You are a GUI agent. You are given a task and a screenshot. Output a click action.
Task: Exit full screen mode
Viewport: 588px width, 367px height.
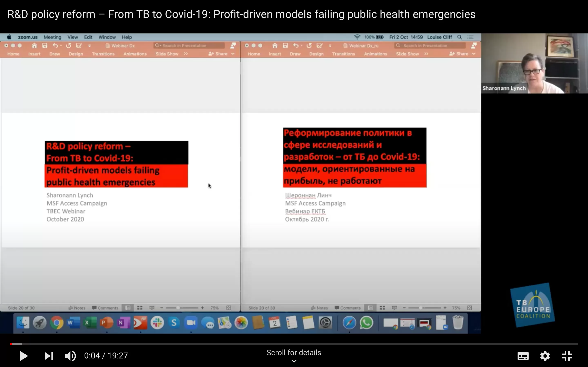(567, 356)
